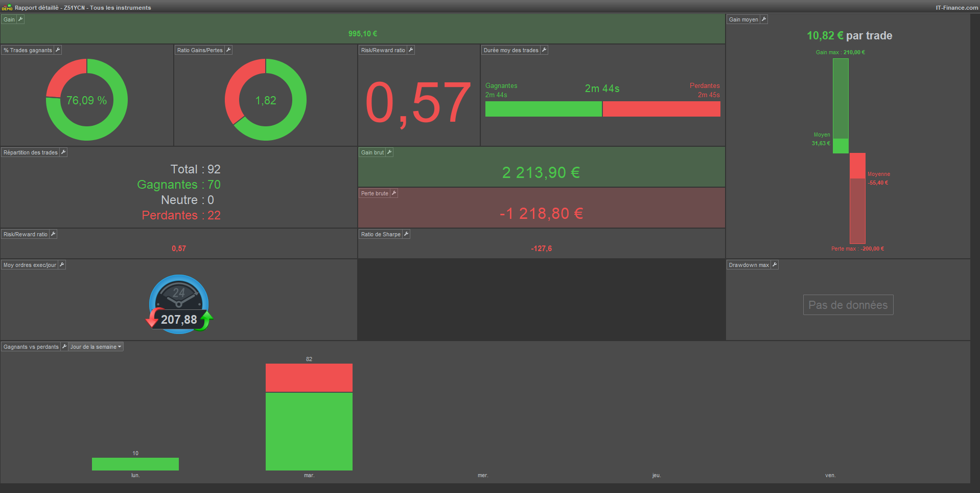Click wrench beside Durée moy des trades

coord(544,50)
